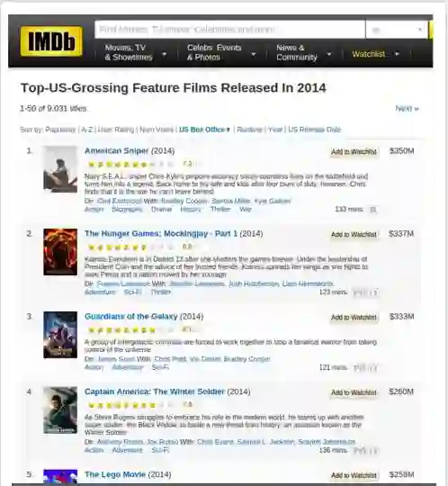This screenshot has width=448, height=486.
Task: Open the search category dropdown
Action: point(396,30)
